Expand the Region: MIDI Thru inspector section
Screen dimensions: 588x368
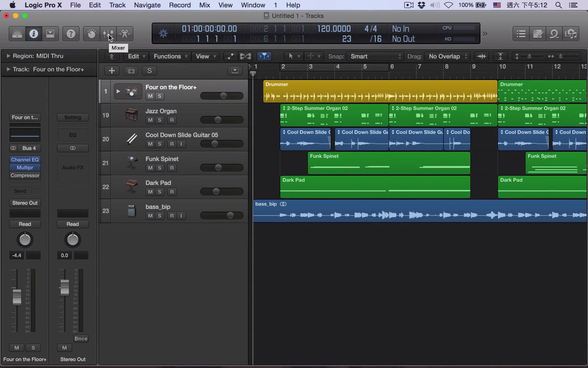(8, 56)
